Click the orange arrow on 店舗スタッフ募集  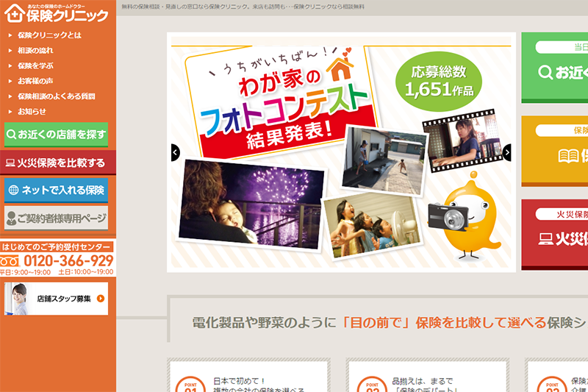click(x=101, y=299)
